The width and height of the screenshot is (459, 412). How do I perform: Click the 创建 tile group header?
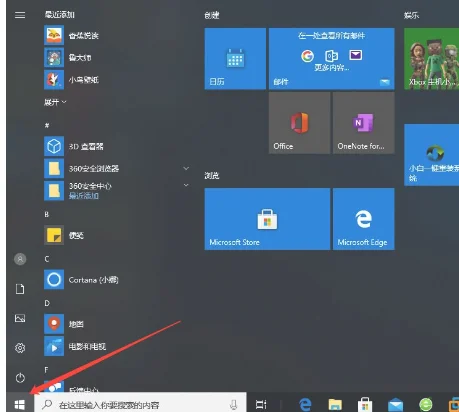pyautogui.click(x=212, y=15)
